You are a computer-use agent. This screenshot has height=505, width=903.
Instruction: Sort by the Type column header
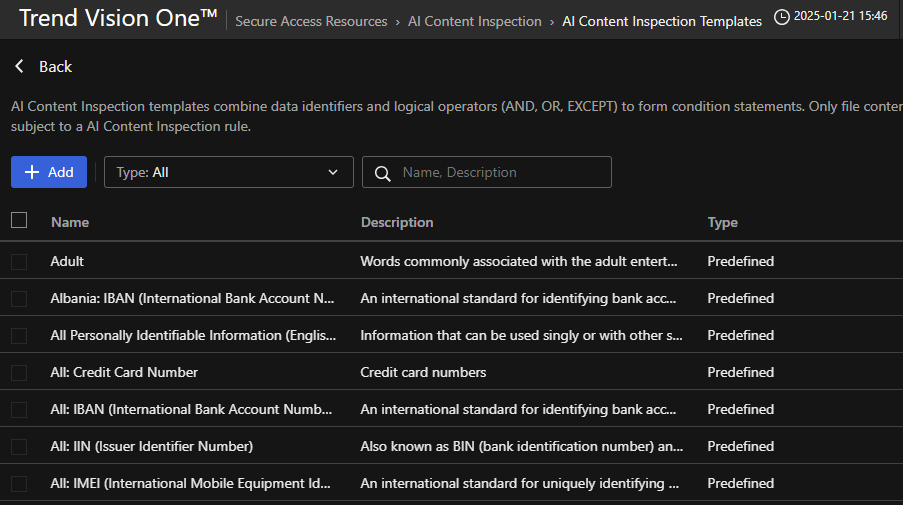pos(722,222)
